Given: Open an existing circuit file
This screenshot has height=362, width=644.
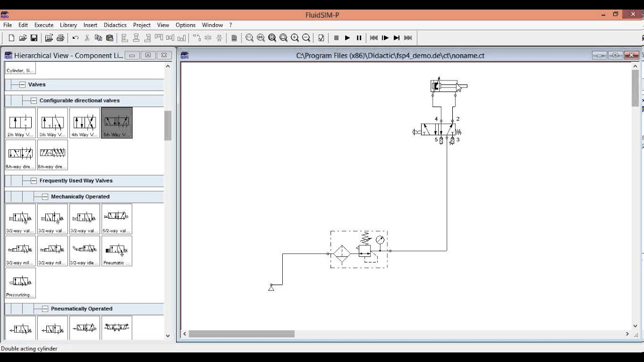Looking at the screenshot, I should tap(23, 38).
